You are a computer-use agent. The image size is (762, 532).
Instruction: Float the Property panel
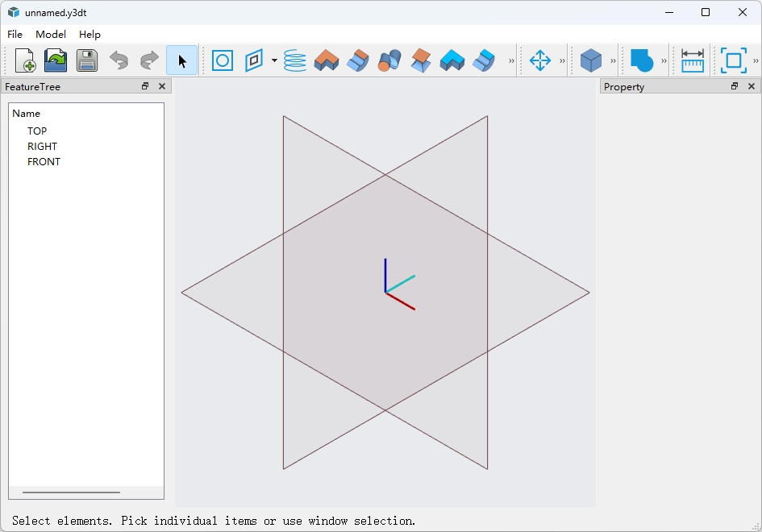coord(735,86)
